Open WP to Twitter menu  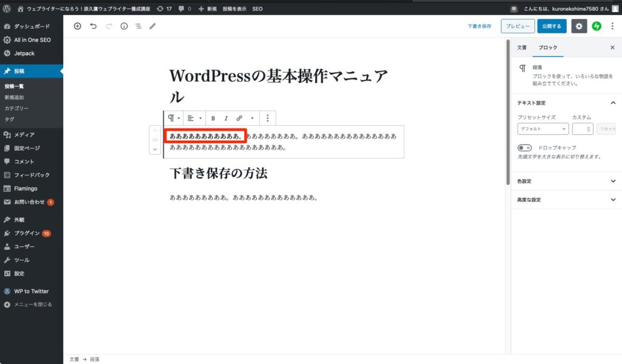click(x=32, y=291)
